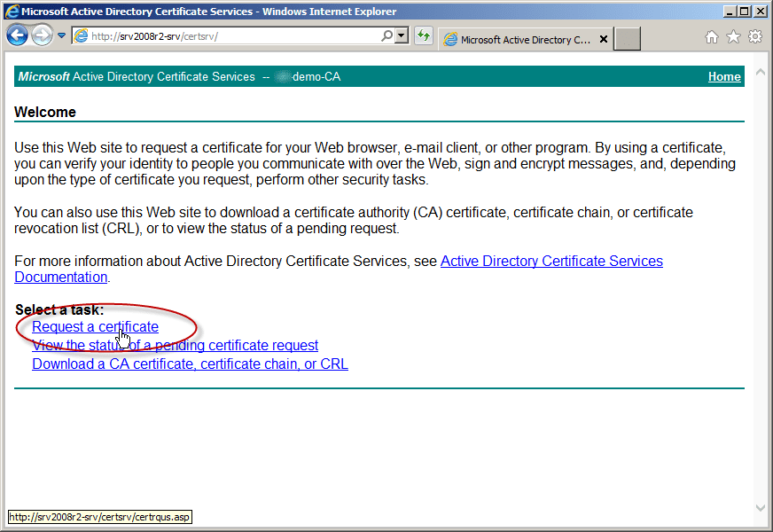Open Active Directory Certificate Services Documentation

[x=551, y=261]
